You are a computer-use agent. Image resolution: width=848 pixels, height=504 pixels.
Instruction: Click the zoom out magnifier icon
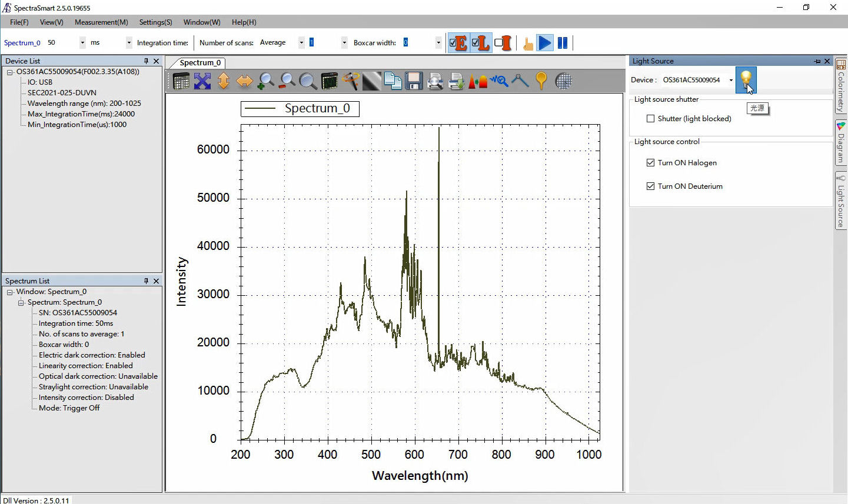pyautogui.click(x=287, y=81)
